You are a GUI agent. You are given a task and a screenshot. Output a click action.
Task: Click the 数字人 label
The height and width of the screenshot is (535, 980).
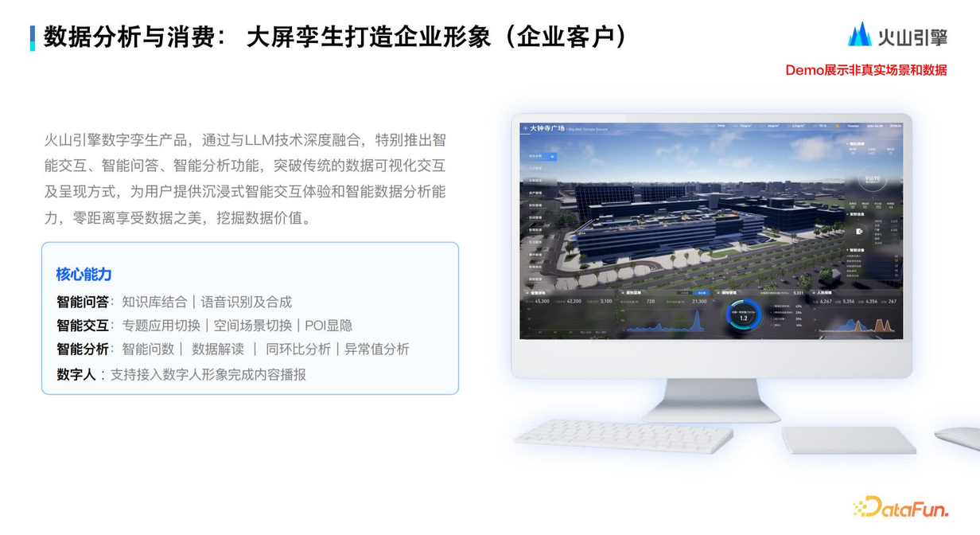[76, 374]
